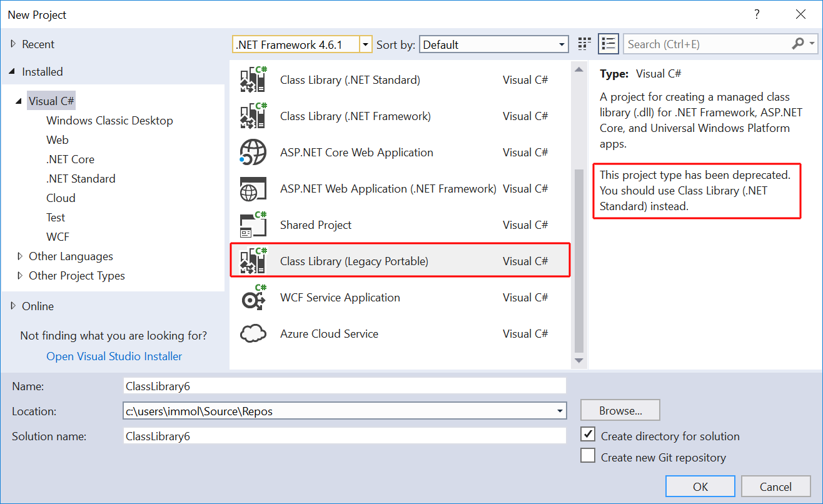The image size is (823, 504).
Task: Select Class Library (.NET Standard) template name
Action: pyautogui.click(x=350, y=79)
